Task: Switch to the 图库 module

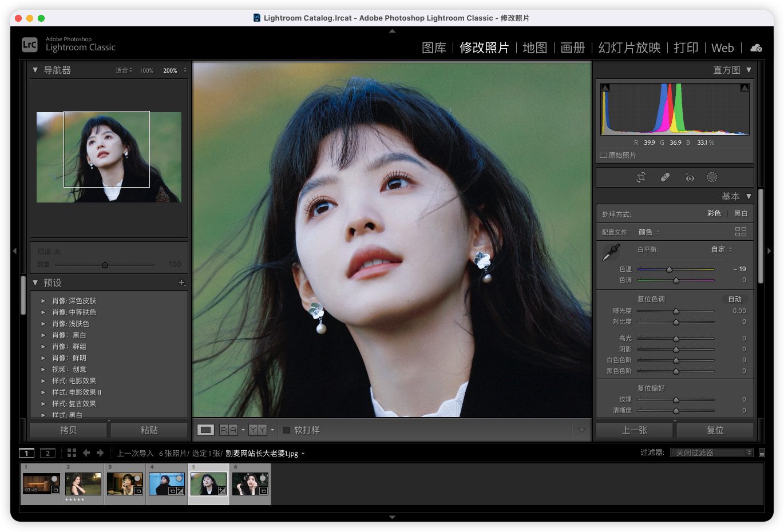Action: click(434, 48)
